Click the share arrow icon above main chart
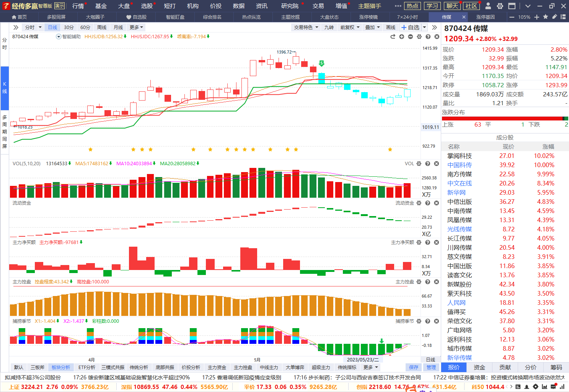569x392 pixels. point(393,37)
